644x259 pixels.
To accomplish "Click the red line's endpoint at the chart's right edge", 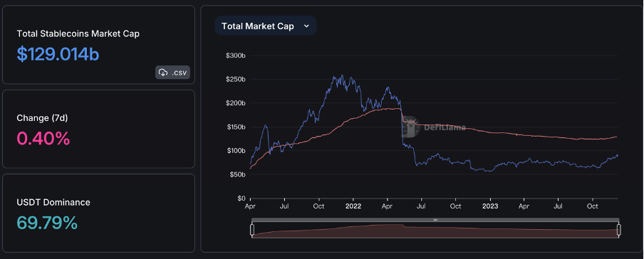I will click(617, 137).
